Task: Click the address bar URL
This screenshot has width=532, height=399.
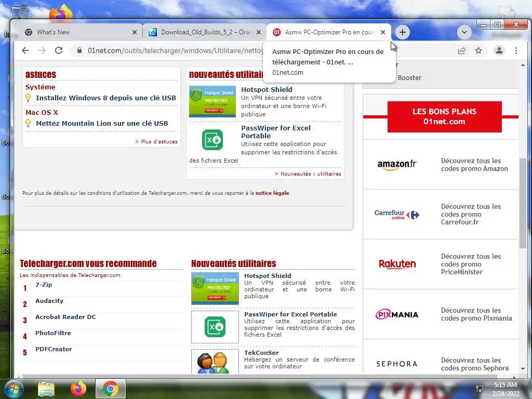Action: 175,50
